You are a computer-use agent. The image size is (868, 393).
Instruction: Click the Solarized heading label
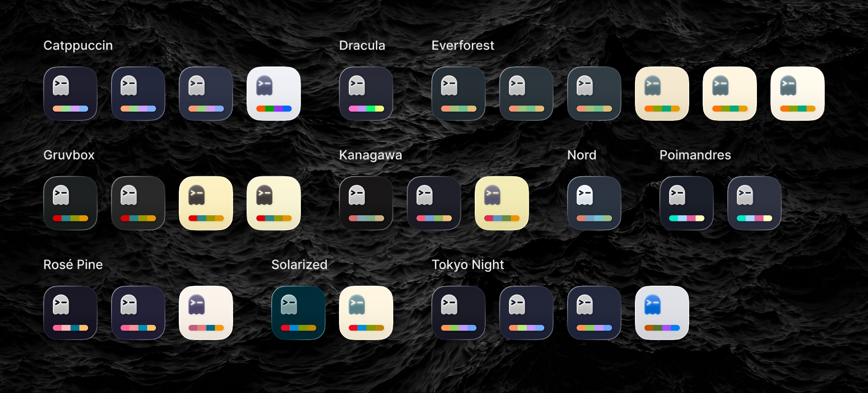point(299,264)
